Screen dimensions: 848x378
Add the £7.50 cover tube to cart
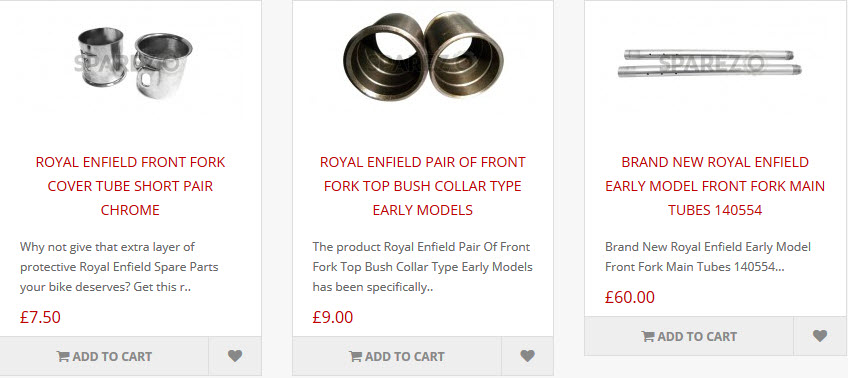pos(104,356)
